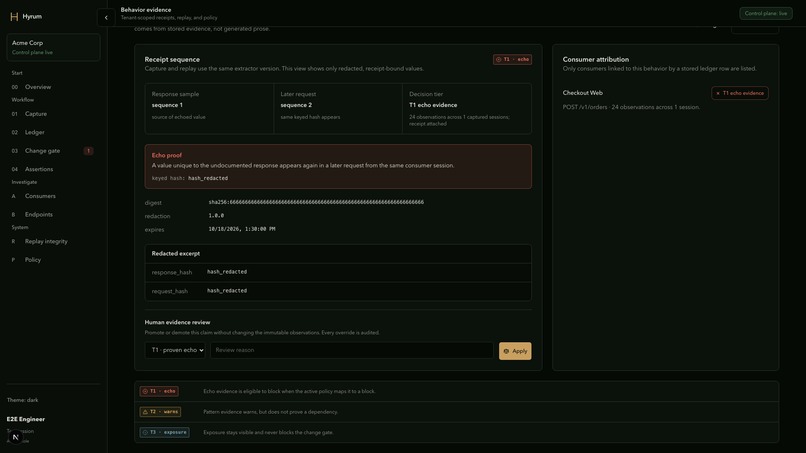Click the Apply button's shield icon

(506, 351)
